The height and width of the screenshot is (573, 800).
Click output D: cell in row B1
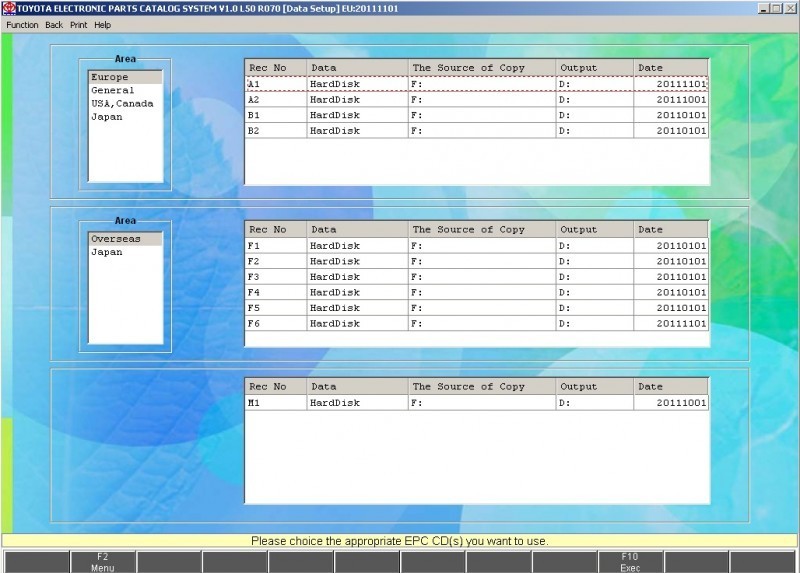pyautogui.click(x=594, y=115)
